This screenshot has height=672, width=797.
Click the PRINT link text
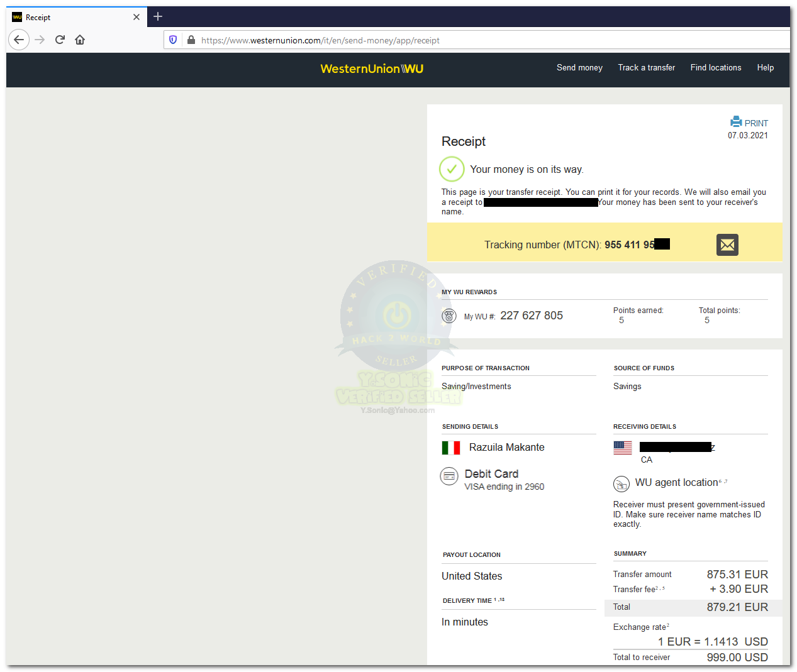pos(756,123)
